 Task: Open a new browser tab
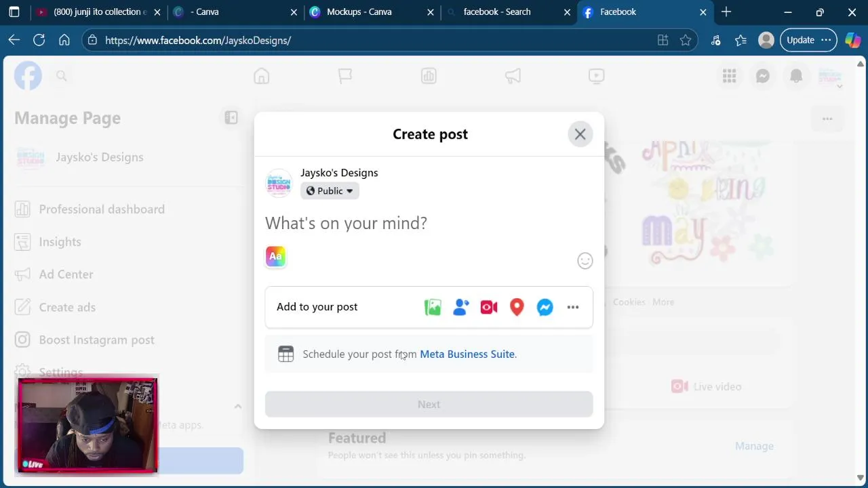pyautogui.click(x=726, y=12)
